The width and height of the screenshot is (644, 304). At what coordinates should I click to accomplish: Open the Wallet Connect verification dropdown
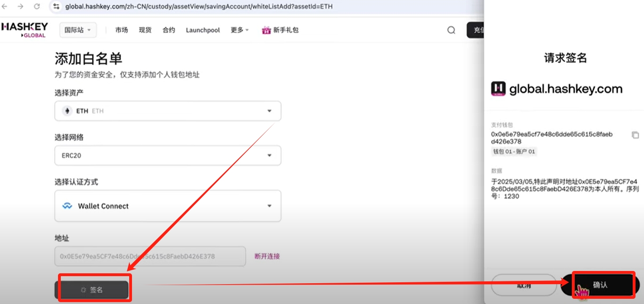(168, 206)
